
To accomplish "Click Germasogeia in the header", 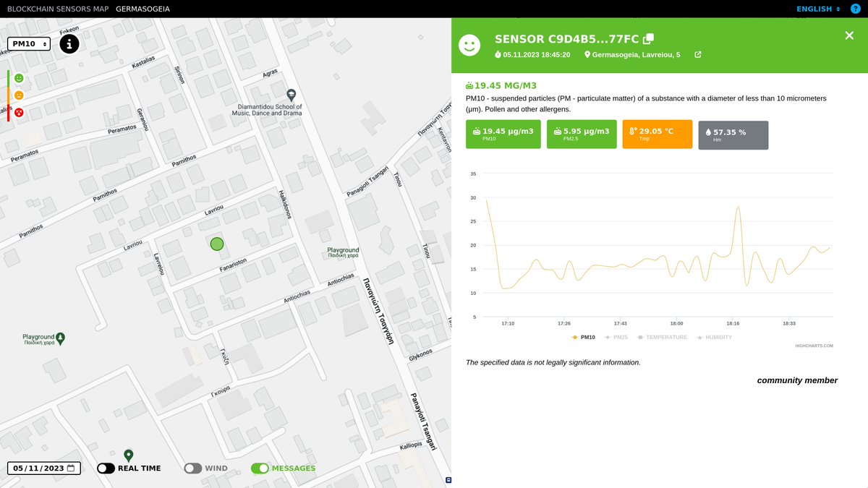I will 143,9.
